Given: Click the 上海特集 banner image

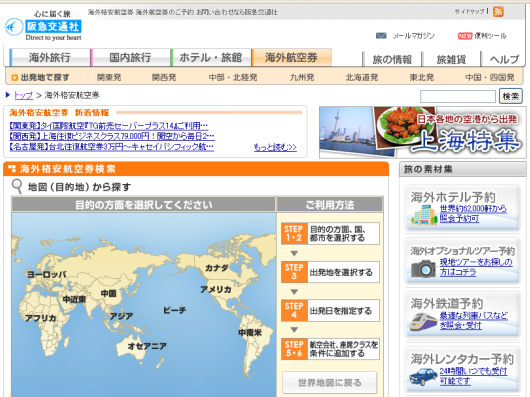Looking at the screenshot, I should coord(423,132).
